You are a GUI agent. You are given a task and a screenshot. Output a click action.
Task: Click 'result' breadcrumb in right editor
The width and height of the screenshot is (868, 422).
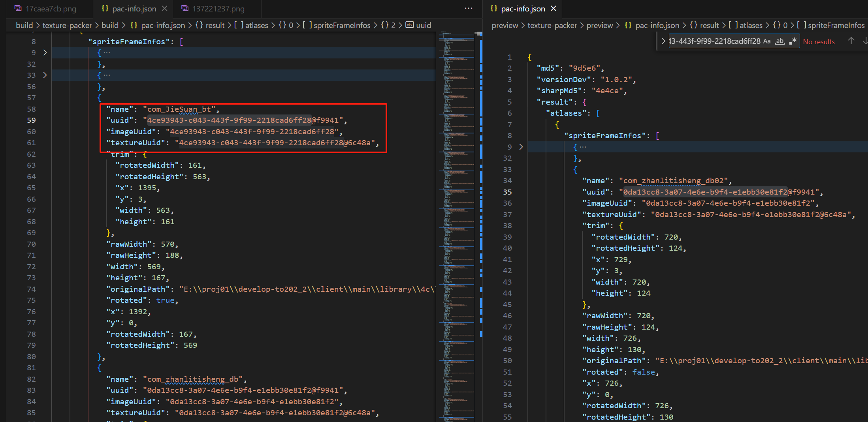coord(710,25)
